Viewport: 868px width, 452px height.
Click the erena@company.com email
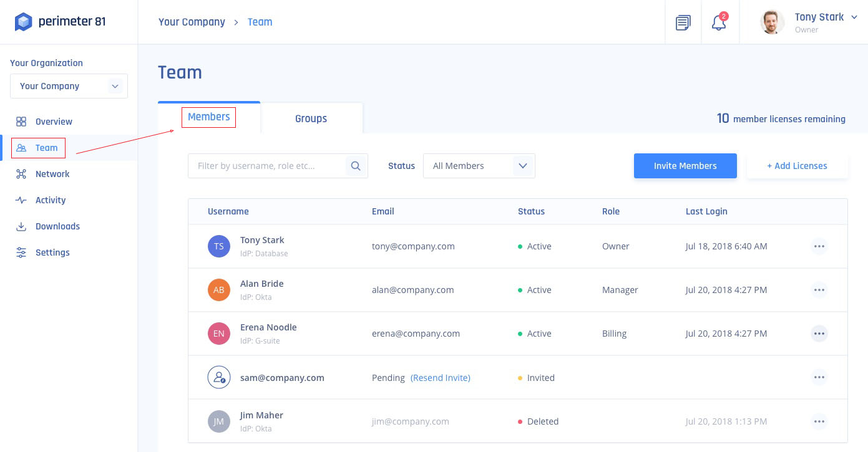[x=416, y=334]
